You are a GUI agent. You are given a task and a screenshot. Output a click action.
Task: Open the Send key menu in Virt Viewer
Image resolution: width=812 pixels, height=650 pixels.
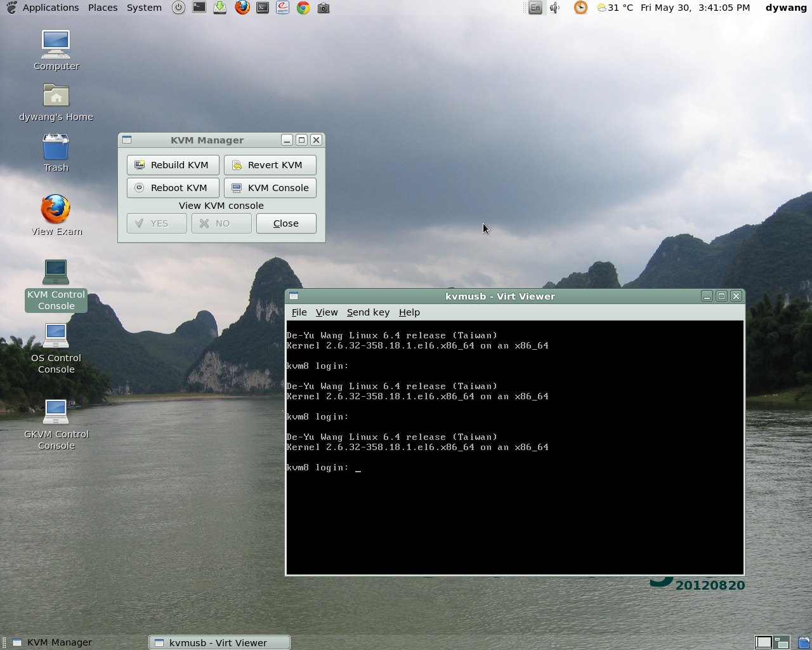coord(368,312)
